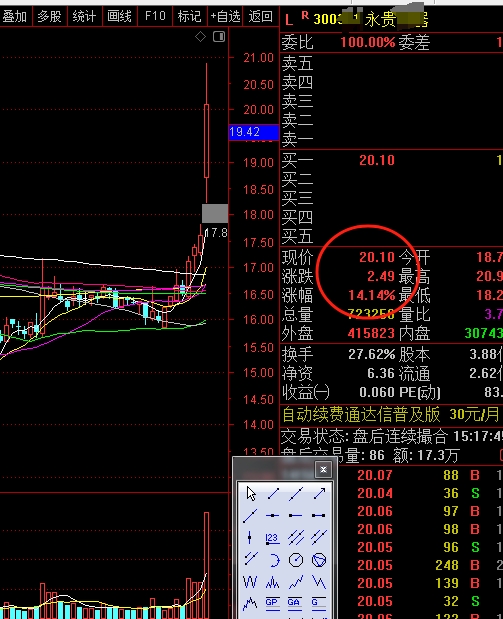Viewport: 503px width, 619px height.
Task: Add stock via +自选 button
Action: click(x=225, y=16)
